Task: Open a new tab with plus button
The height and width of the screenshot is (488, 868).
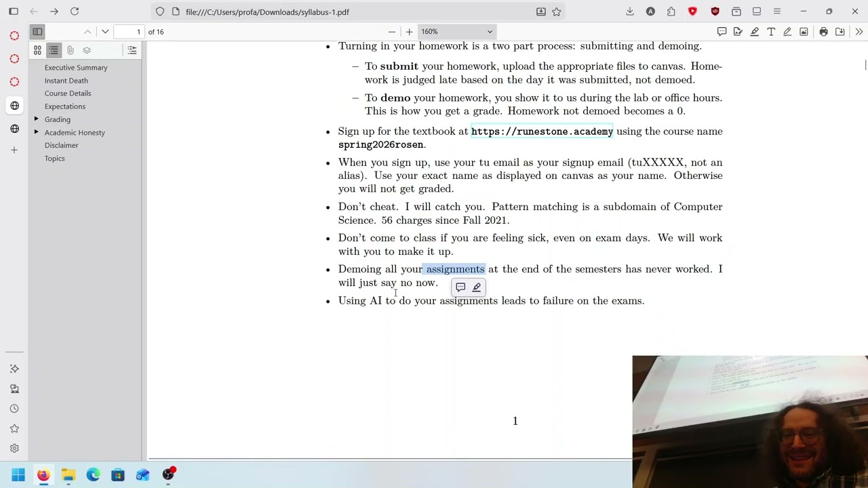Action: (x=14, y=150)
